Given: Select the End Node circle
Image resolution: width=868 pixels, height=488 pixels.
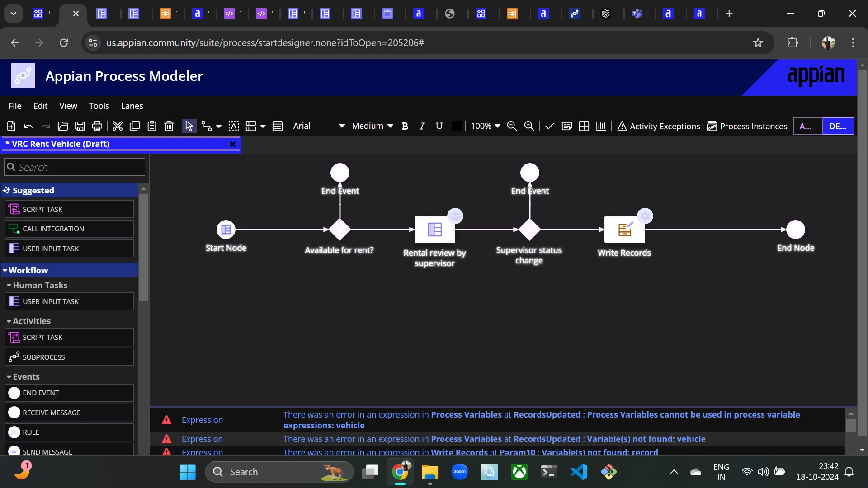Looking at the screenshot, I should click(796, 230).
